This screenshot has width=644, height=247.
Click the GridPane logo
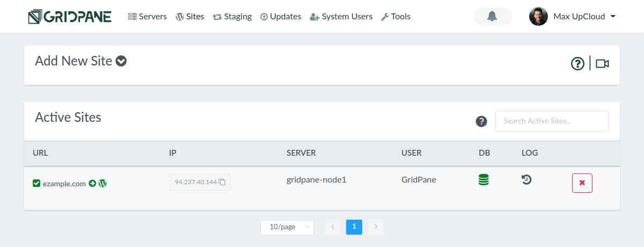pos(70,17)
